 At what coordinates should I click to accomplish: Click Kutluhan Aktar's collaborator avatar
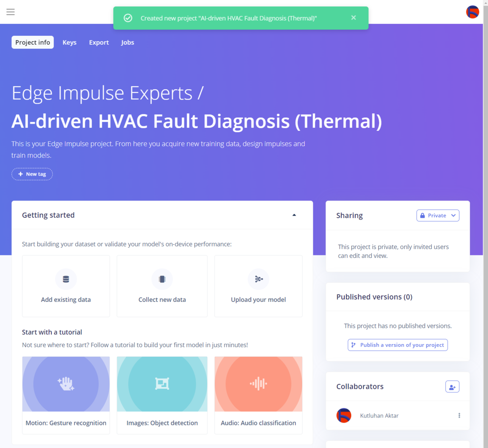tap(344, 415)
